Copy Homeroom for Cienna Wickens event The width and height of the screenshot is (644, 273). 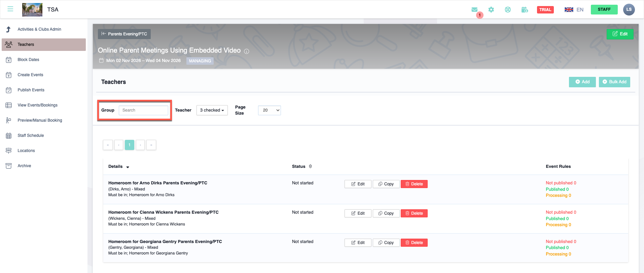[x=386, y=213]
